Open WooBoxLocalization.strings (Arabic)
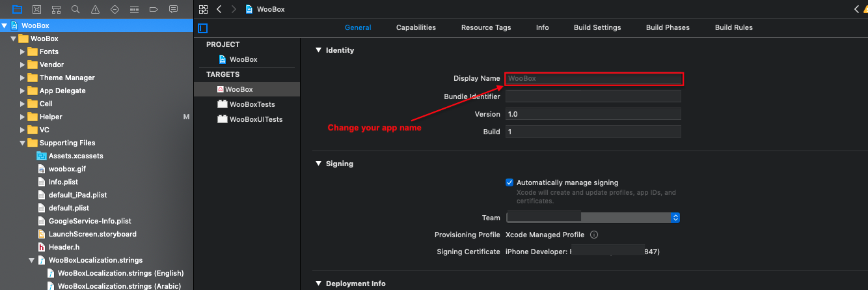This screenshot has width=868, height=290. [x=119, y=286]
